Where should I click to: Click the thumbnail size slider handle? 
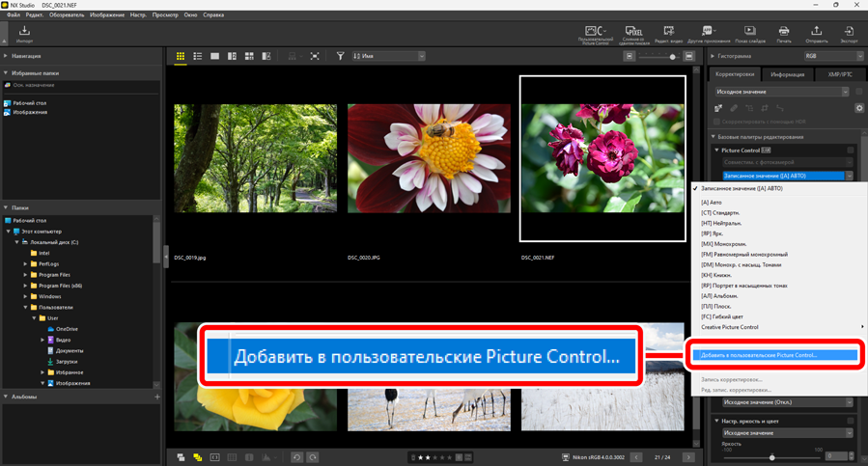click(x=673, y=57)
